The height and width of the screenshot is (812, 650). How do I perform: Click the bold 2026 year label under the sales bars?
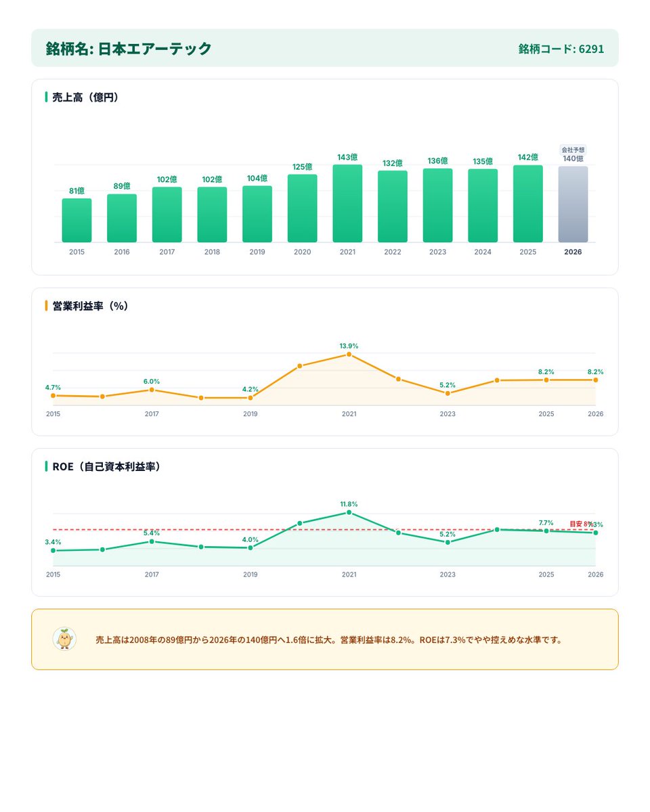[573, 252]
